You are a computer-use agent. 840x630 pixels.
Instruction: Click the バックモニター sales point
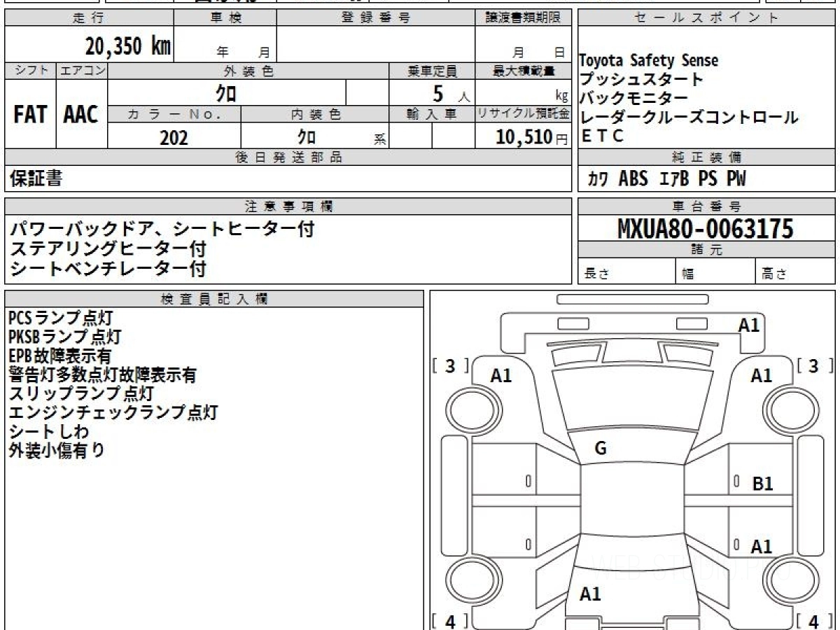(x=634, y=98)
